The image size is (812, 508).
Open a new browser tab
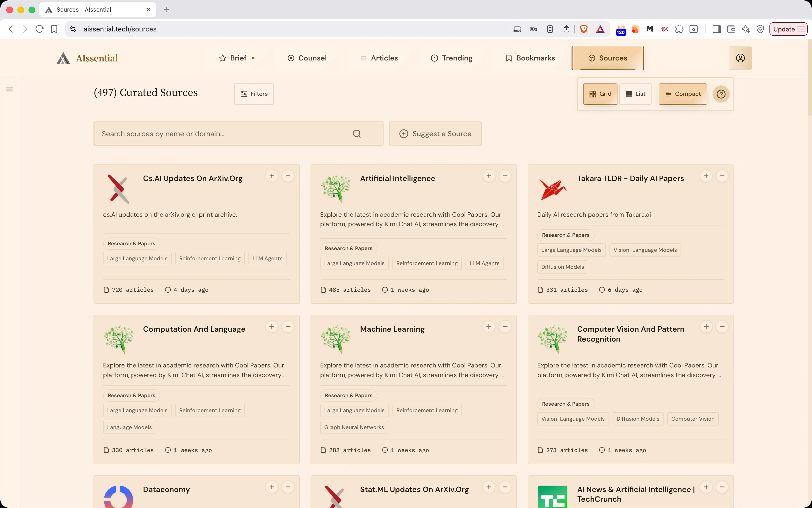pos(166,10)
